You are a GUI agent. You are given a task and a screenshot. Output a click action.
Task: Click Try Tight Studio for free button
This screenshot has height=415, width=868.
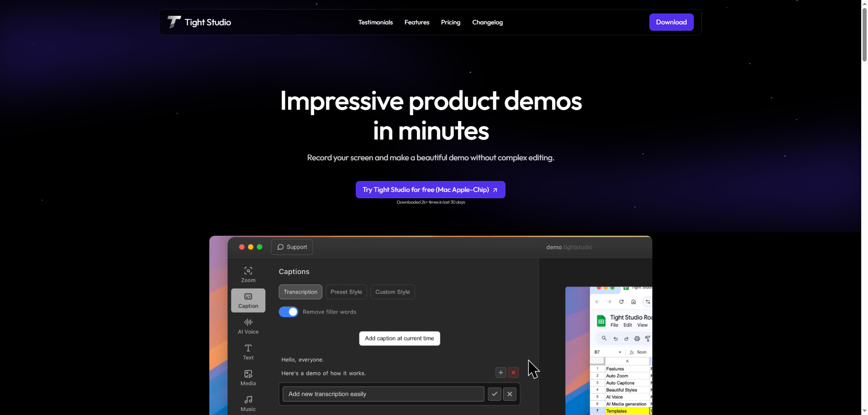[x=430, y=190]
